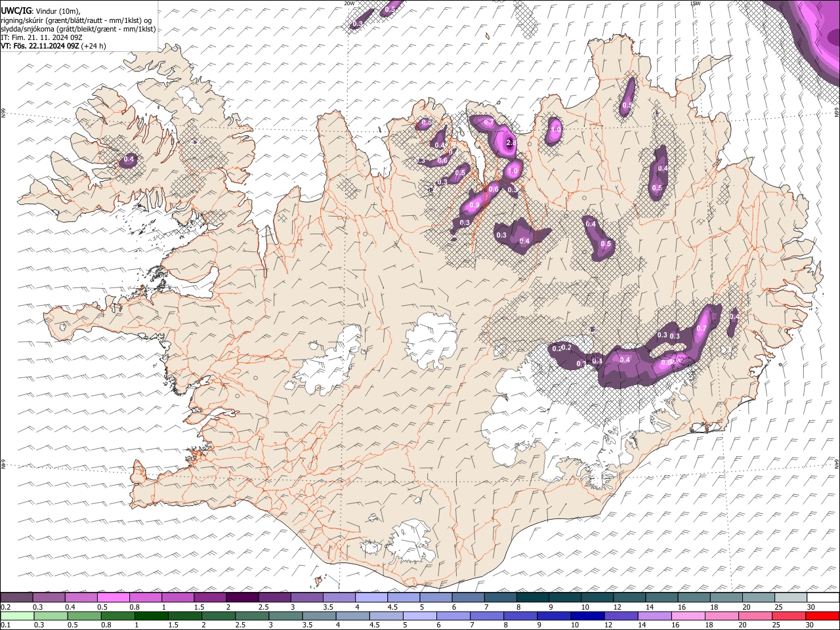
Task: Click the 'VT: Fös. 22.11.2024 09Z (+24 h)' line
Action: click(53, 46)
